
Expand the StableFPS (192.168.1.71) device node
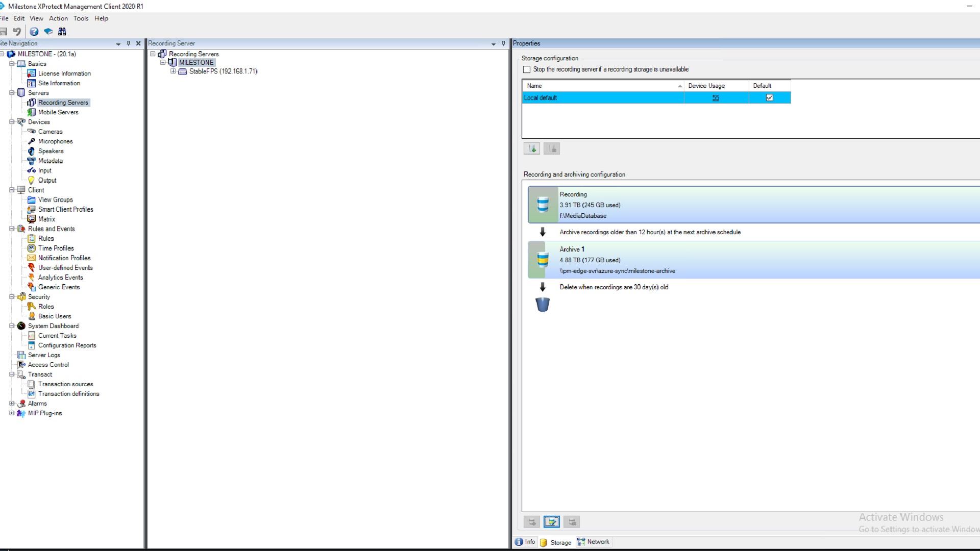click(x=173, y=71)
